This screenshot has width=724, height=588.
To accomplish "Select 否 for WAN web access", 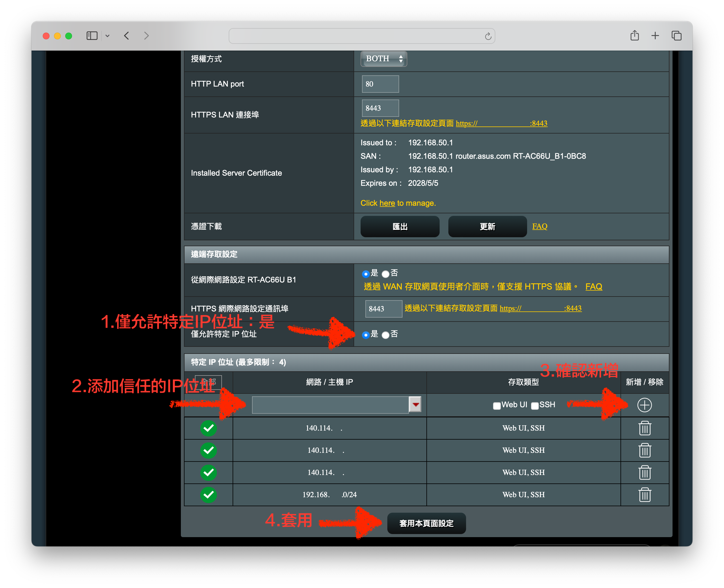I will (x=385, y=274).
